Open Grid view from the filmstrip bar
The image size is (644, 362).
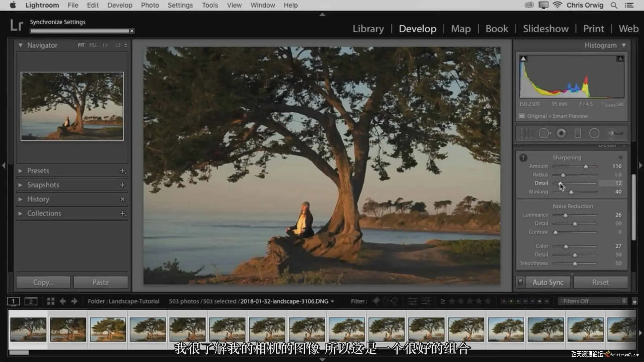point(51,301)
